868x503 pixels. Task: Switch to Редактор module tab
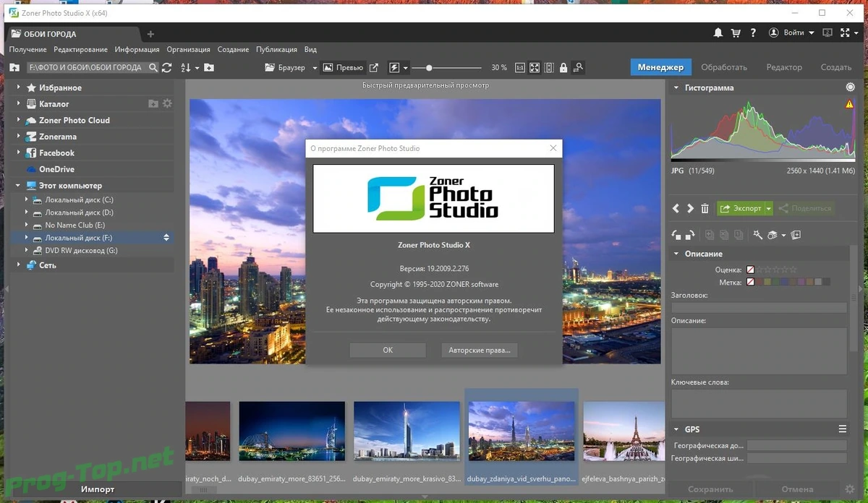(784, 67)
